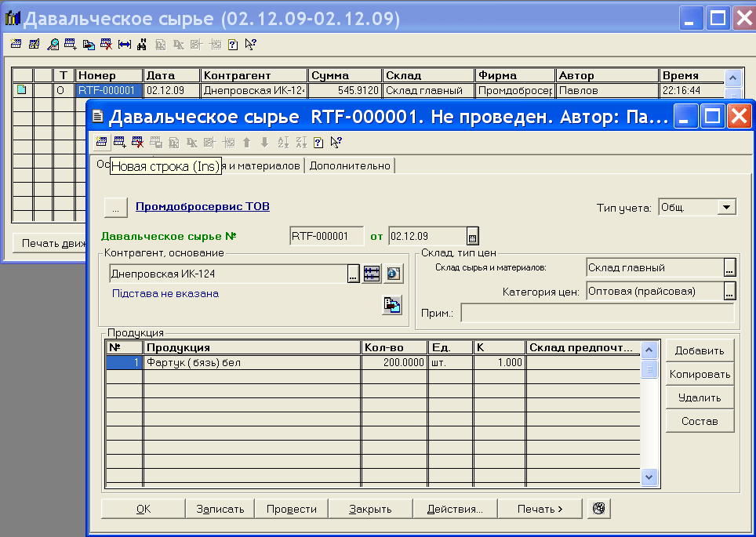Click the help question mark icon in document toolbar

tap(318, 142)
